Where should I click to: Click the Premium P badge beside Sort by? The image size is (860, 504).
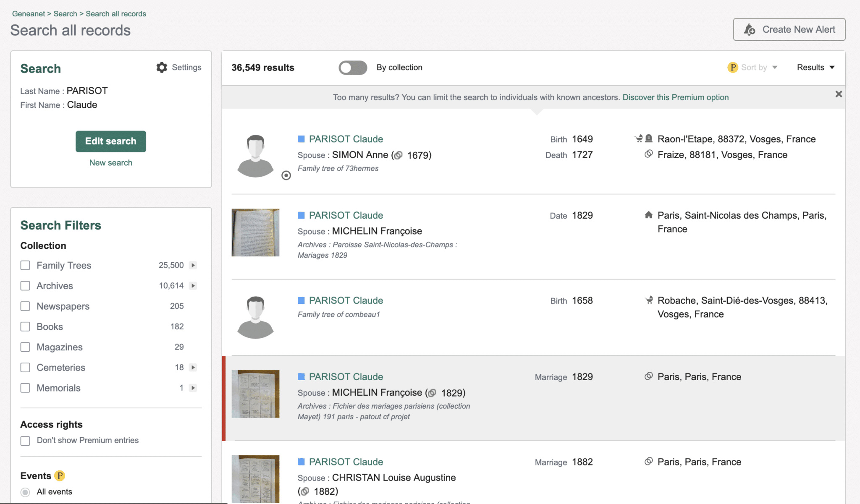(x=732, y=68)
